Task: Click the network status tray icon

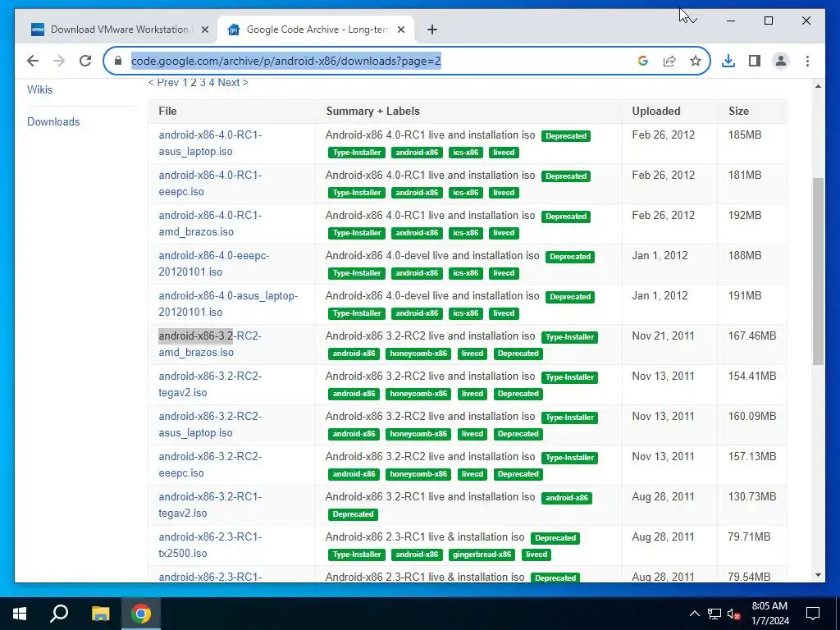Action: click(714, 614)
